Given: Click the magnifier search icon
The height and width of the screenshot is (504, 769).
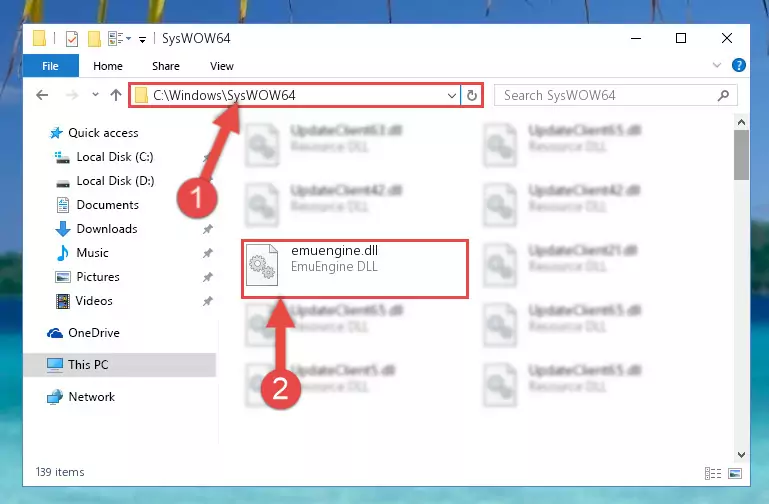Looking at the screenshot, I should [x=723, y=95].
